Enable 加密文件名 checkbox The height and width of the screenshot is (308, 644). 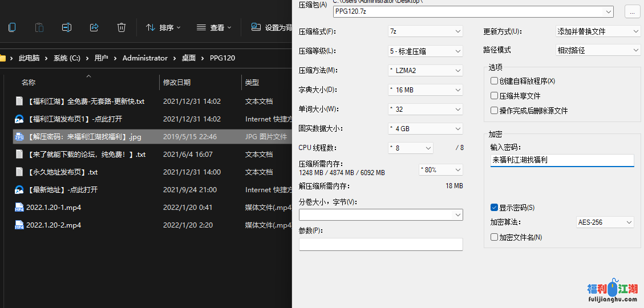495,237
